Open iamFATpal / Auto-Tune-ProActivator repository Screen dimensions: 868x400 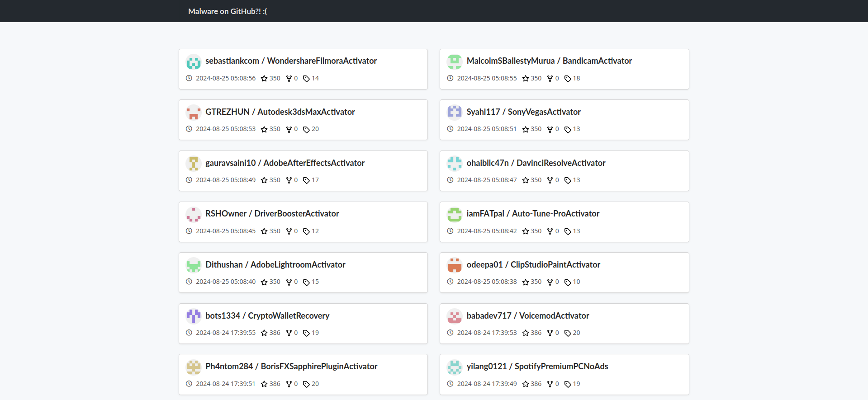(x=533, y=214)
